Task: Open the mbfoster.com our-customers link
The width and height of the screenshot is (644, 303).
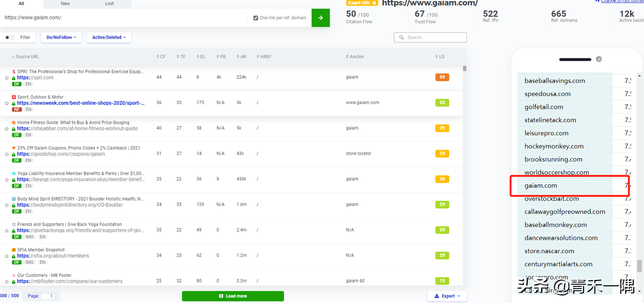Action: click(69, 282)
